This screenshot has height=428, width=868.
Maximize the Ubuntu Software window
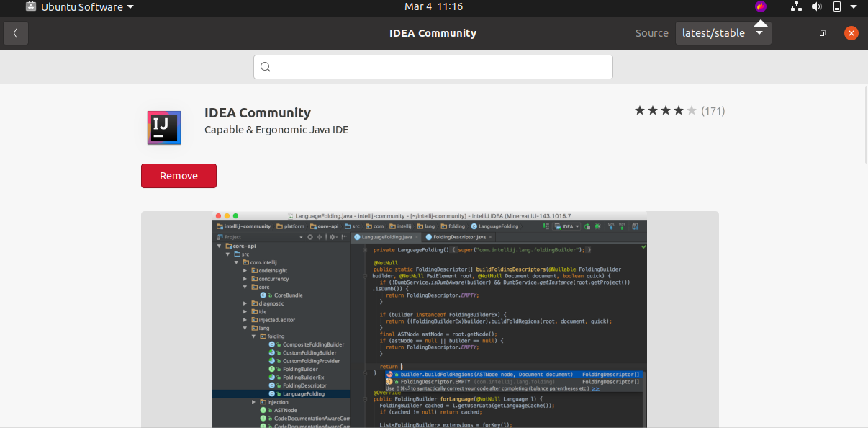822,34
